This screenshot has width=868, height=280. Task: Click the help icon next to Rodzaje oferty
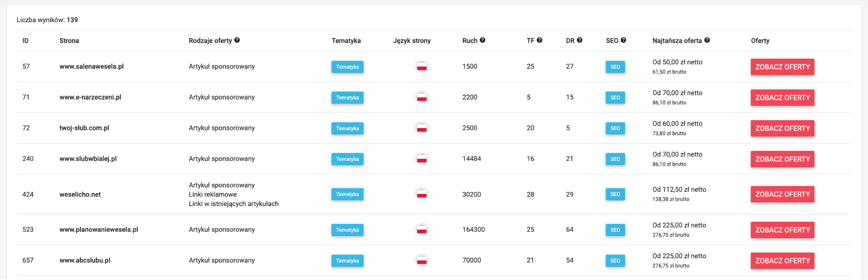[237, 40]
